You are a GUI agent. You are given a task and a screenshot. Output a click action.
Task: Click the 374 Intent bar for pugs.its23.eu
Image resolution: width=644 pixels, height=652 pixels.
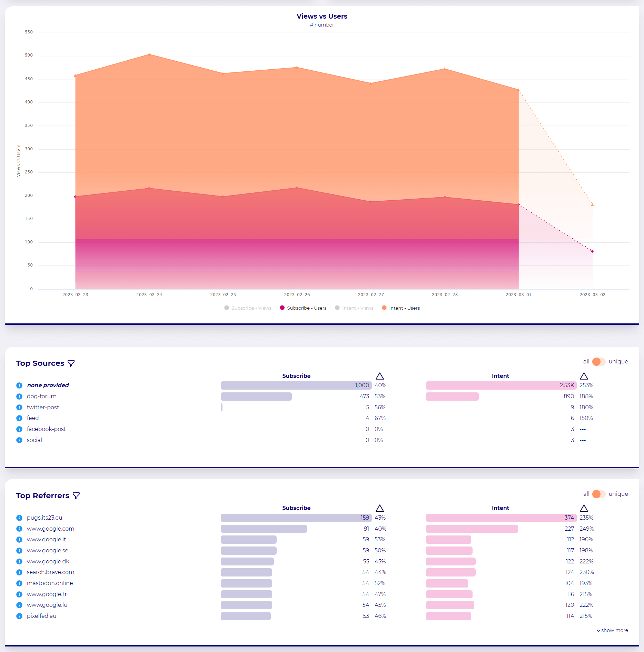point(501,518)
